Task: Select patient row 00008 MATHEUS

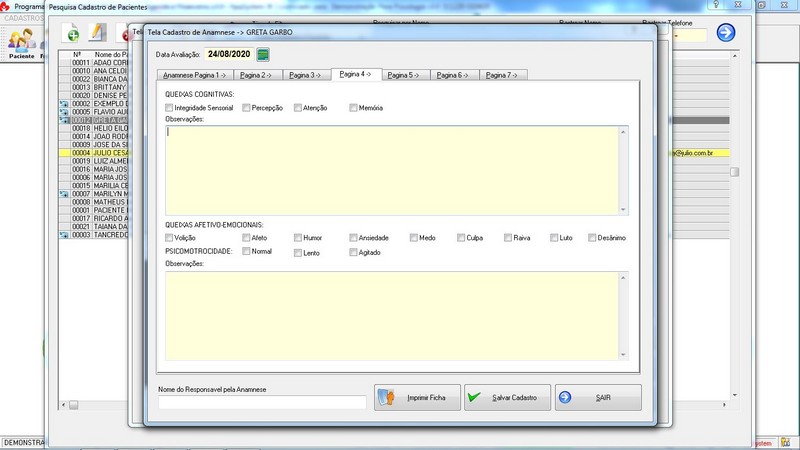Action: [x=94, y=202]
